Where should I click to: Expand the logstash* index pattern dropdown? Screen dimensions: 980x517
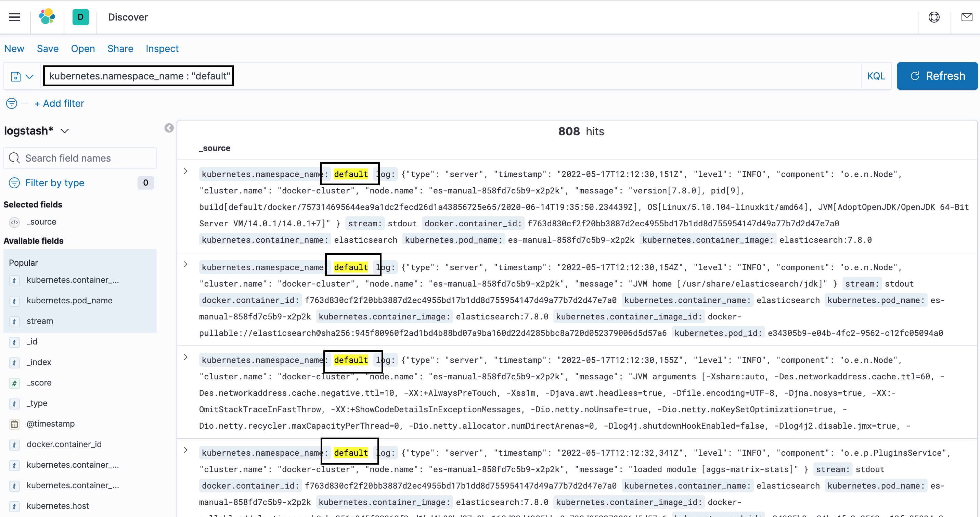click(x=65, y=131)
